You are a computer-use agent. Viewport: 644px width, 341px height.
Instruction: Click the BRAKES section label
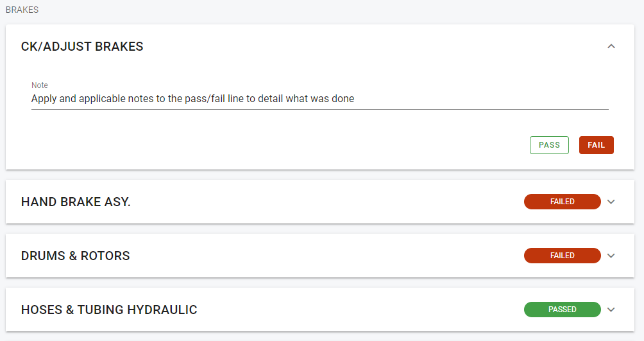click(x=22, y=10)
